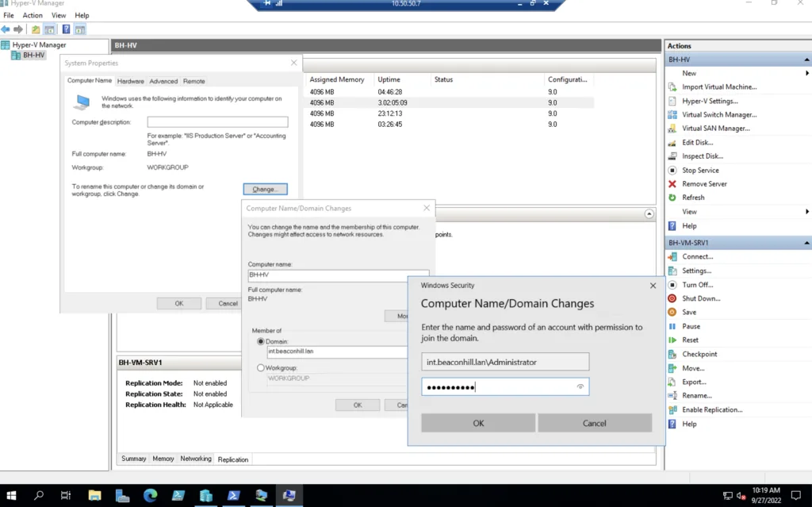Click the Stop Service icon
This screenshot has width=812, height=507.
[x=672, y=170]
